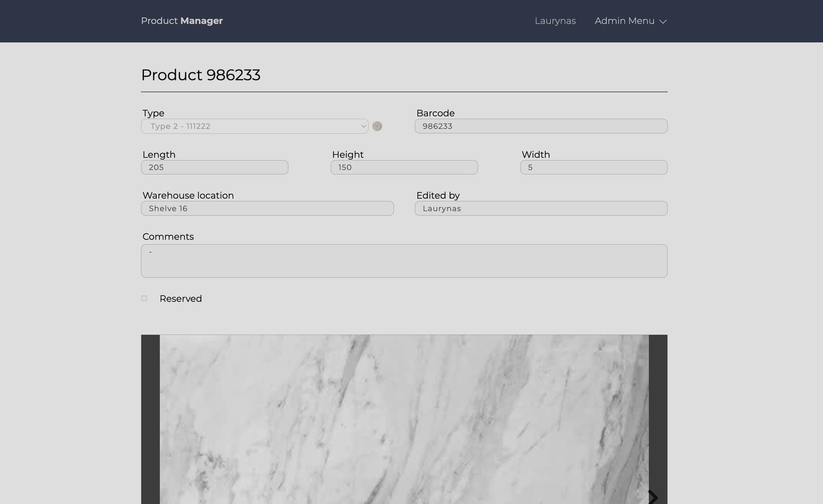Select the Height input showing 150
Image resolution: width=823 pixels, height=504 pixels.
coord(404,168)
